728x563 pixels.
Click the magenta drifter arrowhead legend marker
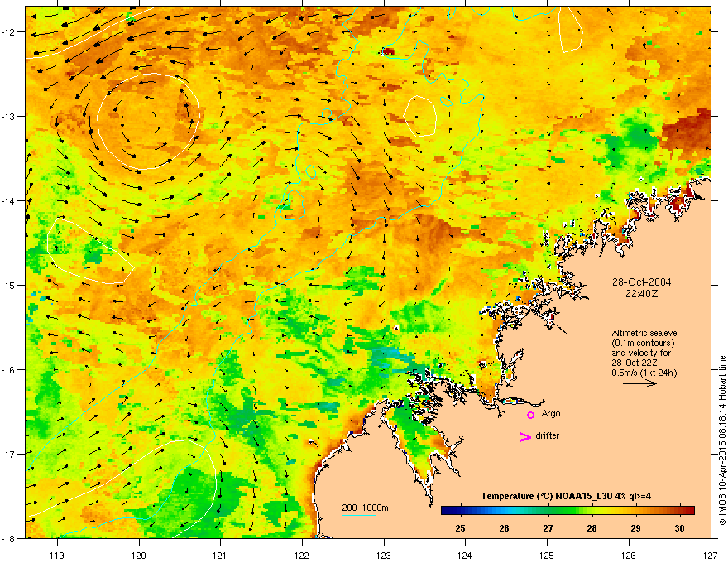tap(525, 436)
